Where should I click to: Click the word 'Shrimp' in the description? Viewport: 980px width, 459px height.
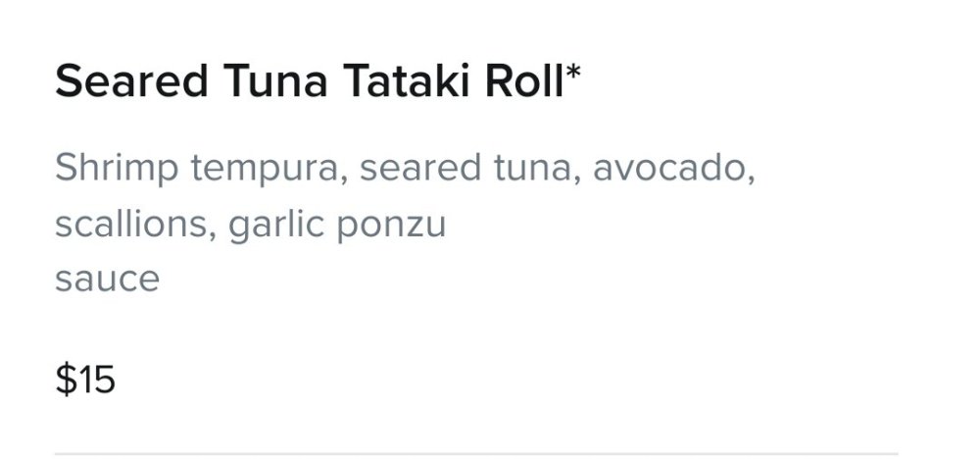117,169
